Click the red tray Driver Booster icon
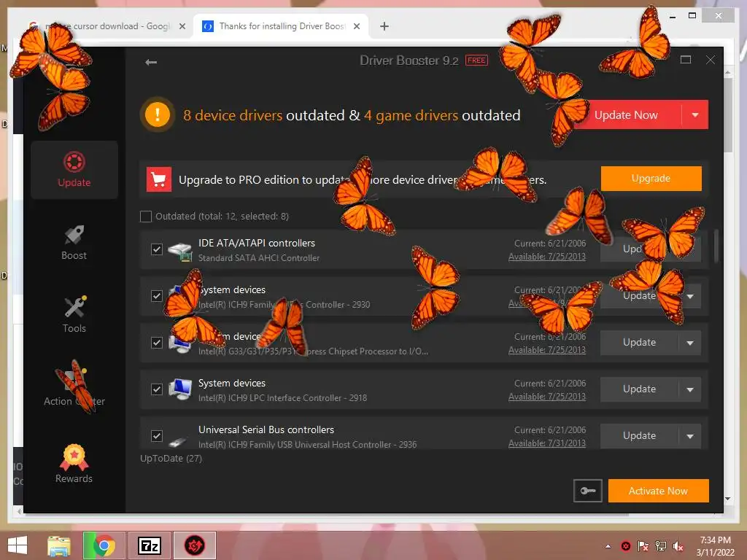Image resolution: width=747 pixels, height=560 pixels. click(626, 546)
